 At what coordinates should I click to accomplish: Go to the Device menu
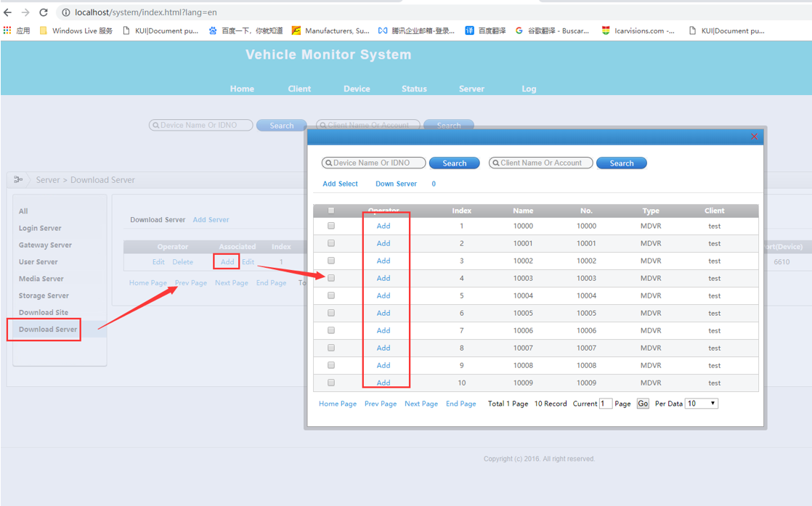click(357, 89)
